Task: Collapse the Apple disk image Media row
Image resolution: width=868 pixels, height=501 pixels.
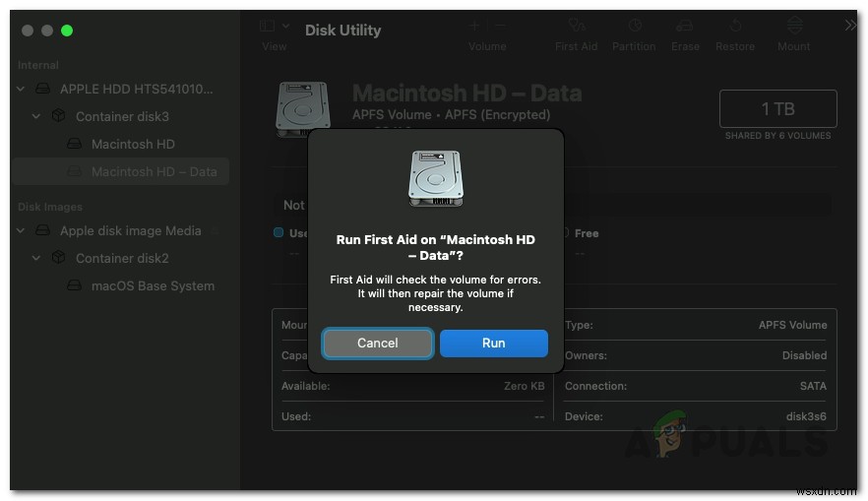Action: pos(21,230)
